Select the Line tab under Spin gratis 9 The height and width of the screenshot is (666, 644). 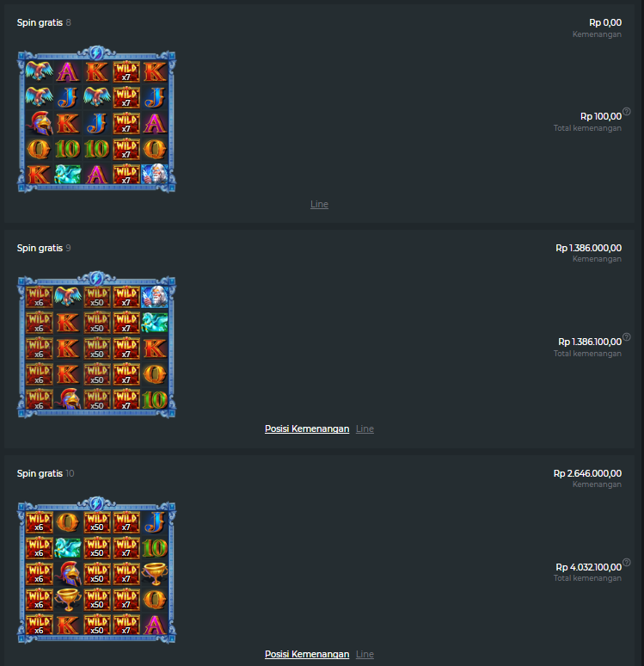(365, 429)
